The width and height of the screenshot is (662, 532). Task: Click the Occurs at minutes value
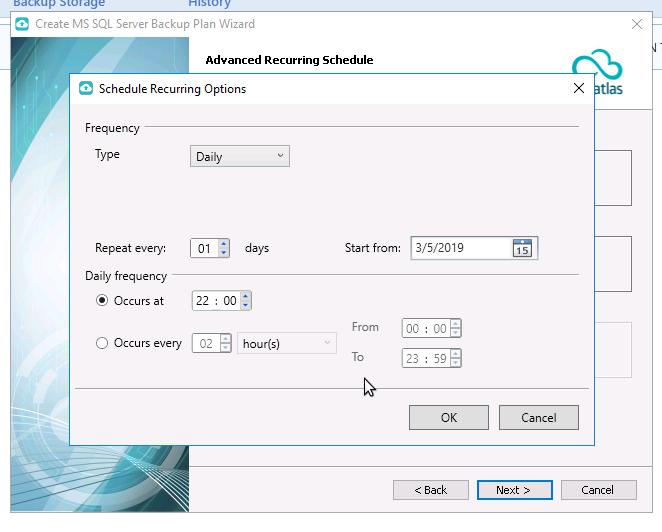(230, 301)
